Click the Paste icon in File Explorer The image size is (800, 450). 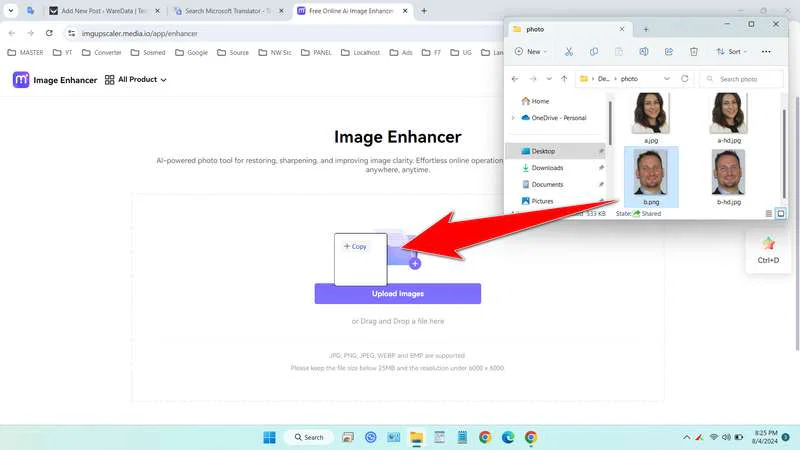coord(618,52)
